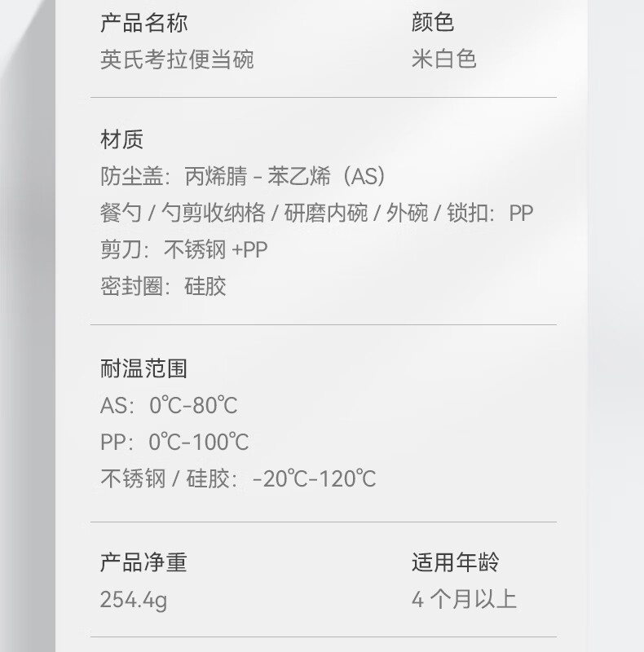Click the 耐温范围 heading
The width and height of the screenshot is (644, 652).
143,368
